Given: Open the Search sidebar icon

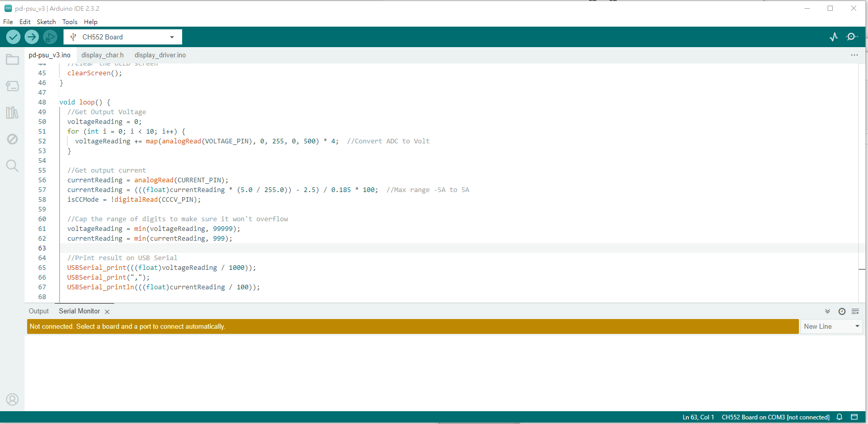Looking at the screenshot, I should (12, 166).
